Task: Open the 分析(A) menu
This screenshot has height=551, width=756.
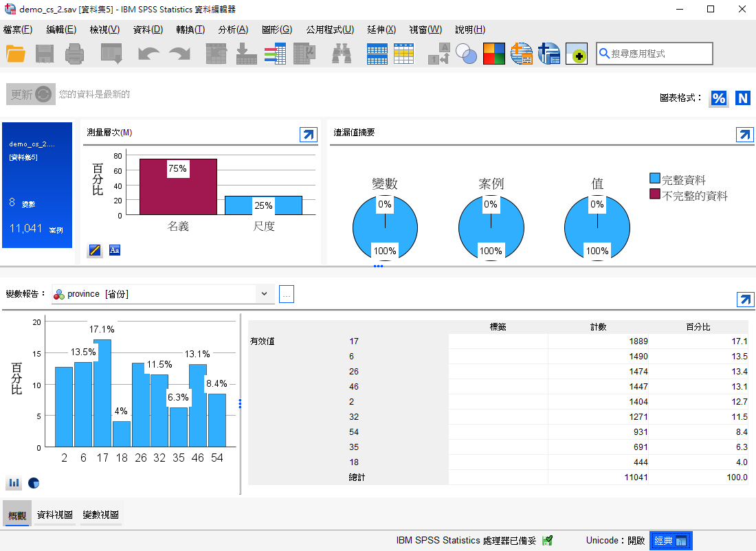Action: click(233, 30)
